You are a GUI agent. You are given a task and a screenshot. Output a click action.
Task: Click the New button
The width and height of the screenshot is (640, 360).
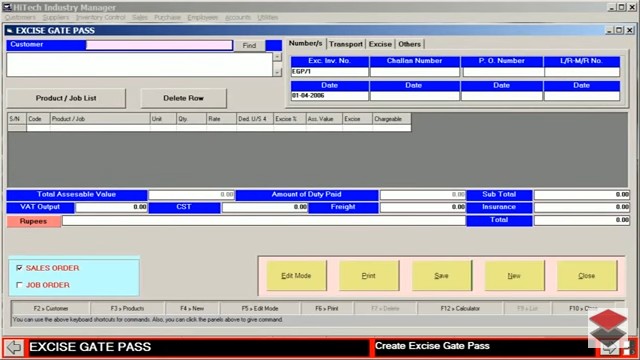click(514, 276)
